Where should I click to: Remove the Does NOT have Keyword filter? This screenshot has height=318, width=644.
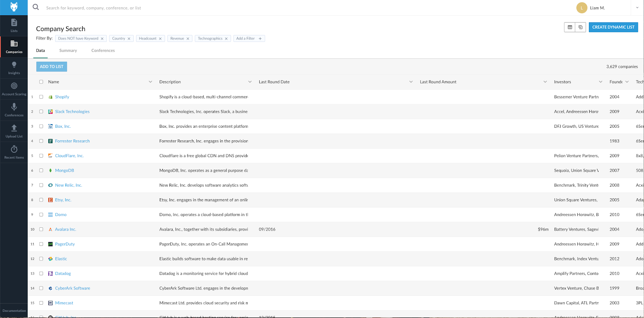tap(102, 39)
